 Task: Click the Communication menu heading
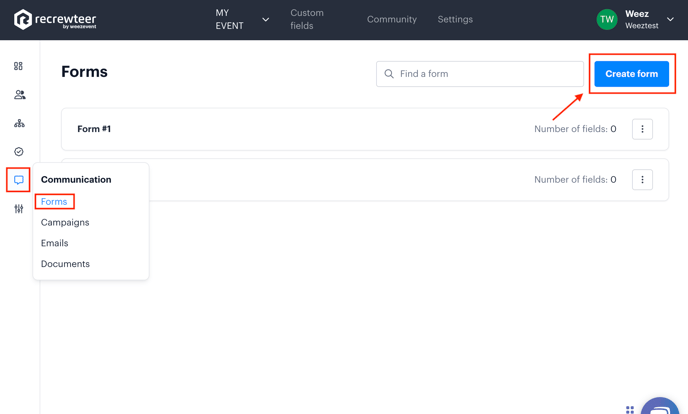tap(76, 179)
